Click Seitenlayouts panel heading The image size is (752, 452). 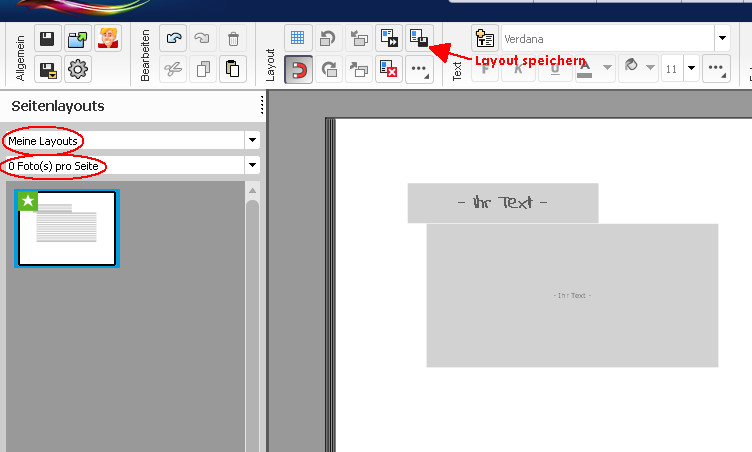tap(58, 106)
